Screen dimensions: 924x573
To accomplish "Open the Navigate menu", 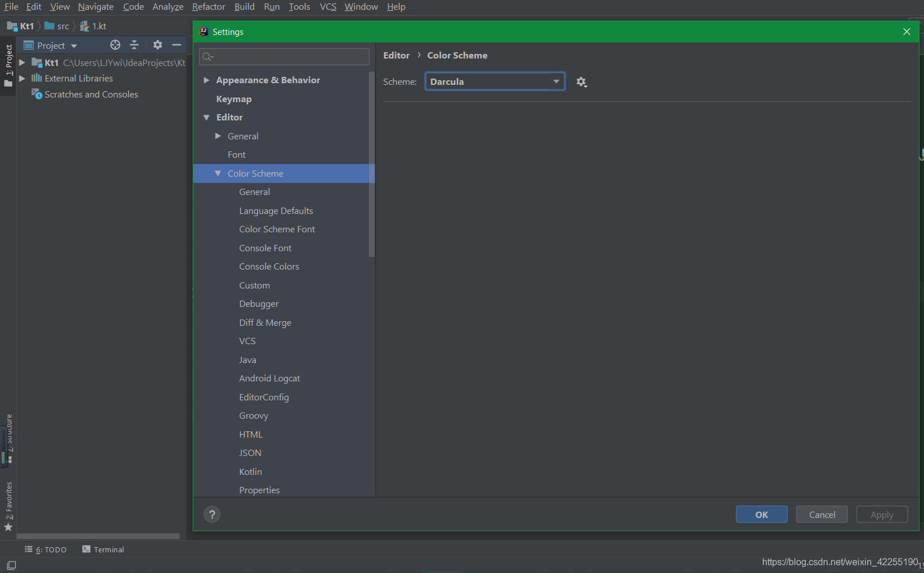I will (96, 7).
